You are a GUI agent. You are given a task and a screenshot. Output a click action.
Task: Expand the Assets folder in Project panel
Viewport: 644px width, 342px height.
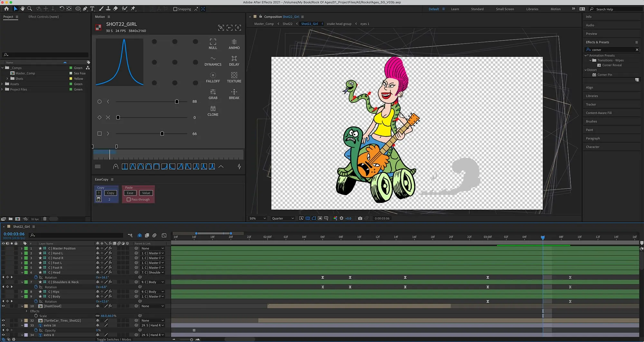click(2, 84)
